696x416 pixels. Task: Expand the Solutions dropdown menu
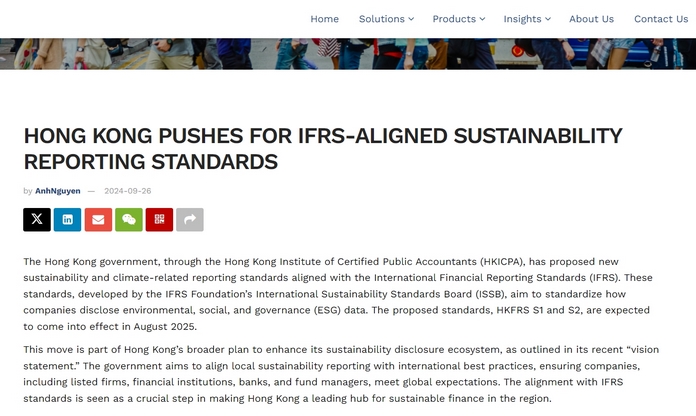(x=386, y=19)
